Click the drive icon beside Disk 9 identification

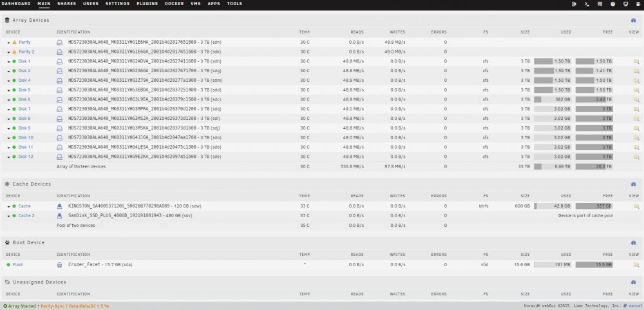tap(59, 128)
